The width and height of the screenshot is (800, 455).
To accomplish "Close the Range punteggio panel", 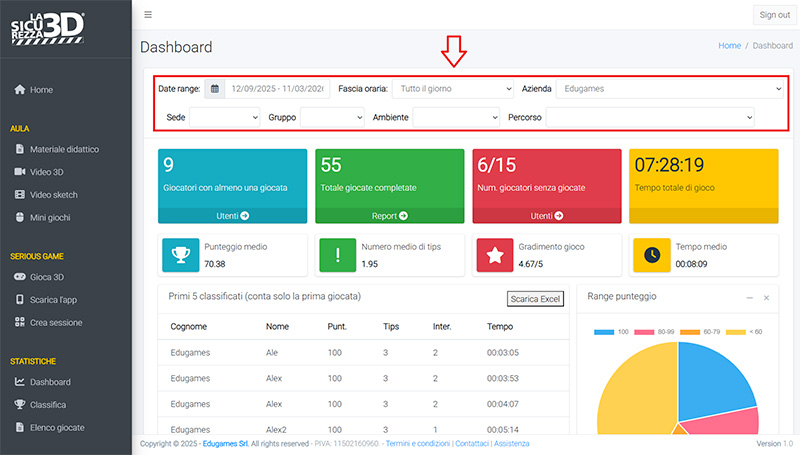I will click(x=766, y=297).
